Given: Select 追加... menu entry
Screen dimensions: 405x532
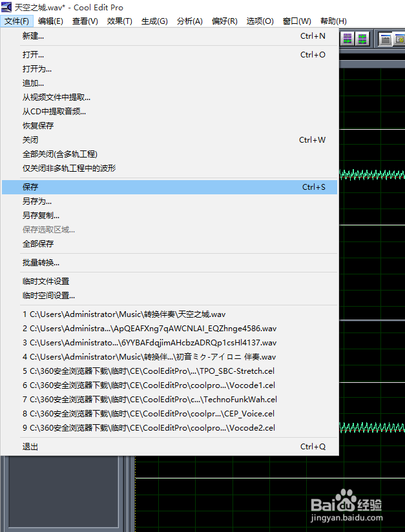Looking at the screenshot, I should click(169, 83).
